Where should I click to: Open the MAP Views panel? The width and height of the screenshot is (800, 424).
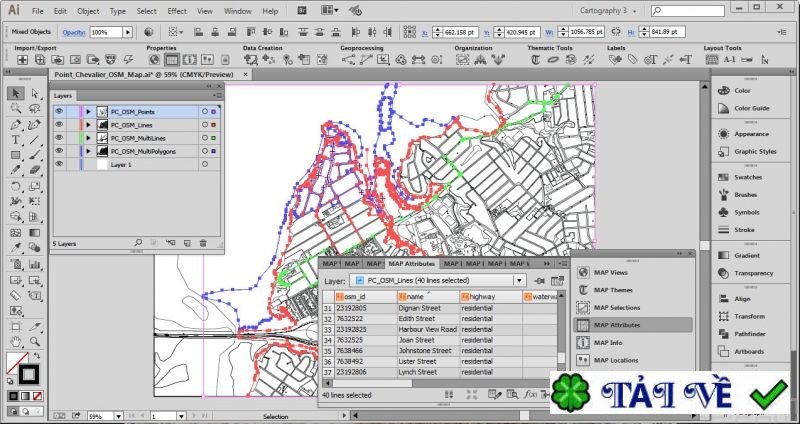tap(610, 272)
